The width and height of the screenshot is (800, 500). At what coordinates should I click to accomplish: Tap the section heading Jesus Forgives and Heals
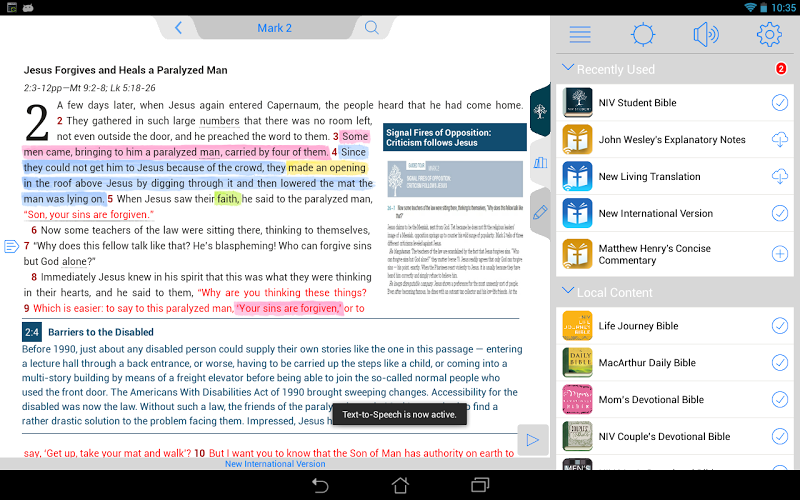[x=126, y=70]
